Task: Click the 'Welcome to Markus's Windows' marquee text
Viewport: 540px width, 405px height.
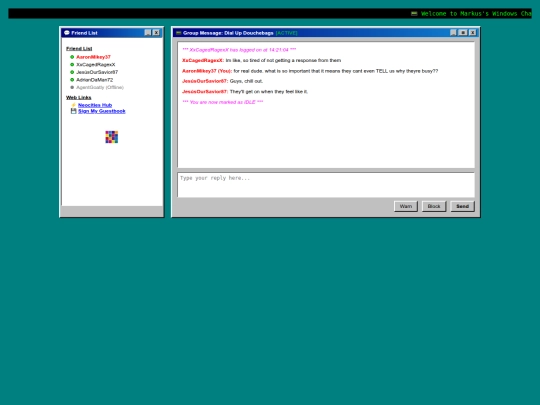Action: pos(476,13)
